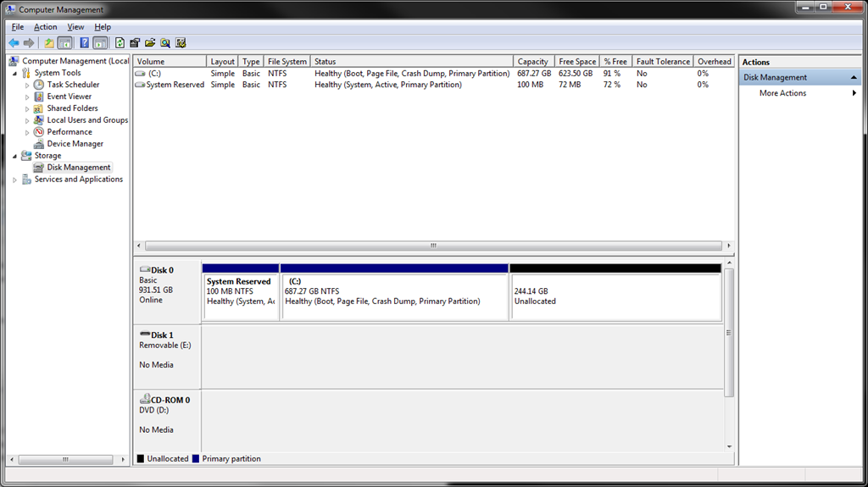Click the blue Primary partition legend swatch
Screen dimensions: 868x487
(196, 459)
